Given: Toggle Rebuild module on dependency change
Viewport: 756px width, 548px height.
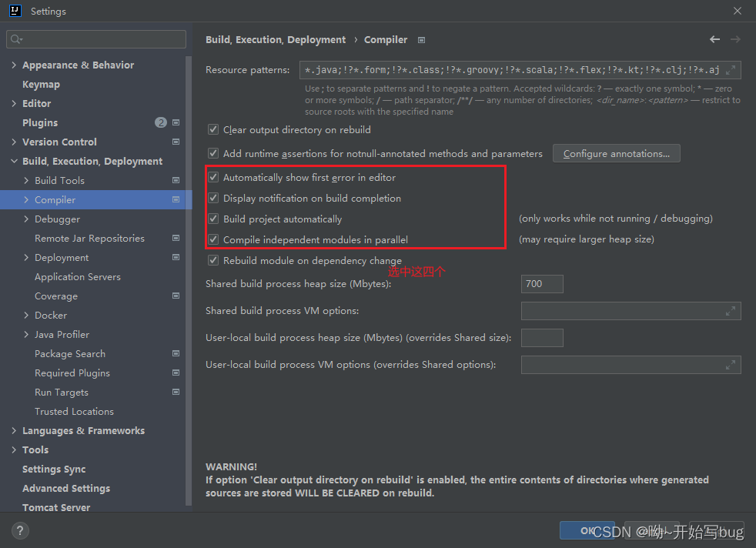Looking at the screenshot, I should coord(213,260).
